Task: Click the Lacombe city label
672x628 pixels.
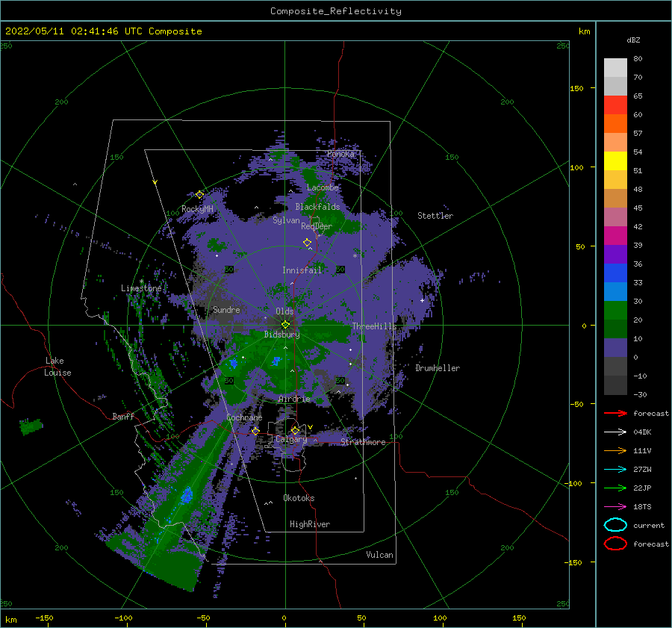Action: 323,187
